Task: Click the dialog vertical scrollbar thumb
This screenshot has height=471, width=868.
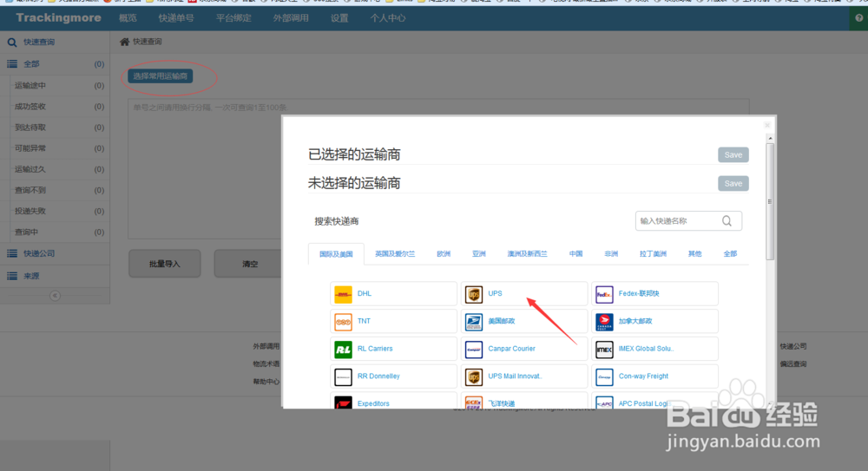Action: coord(770,202)
